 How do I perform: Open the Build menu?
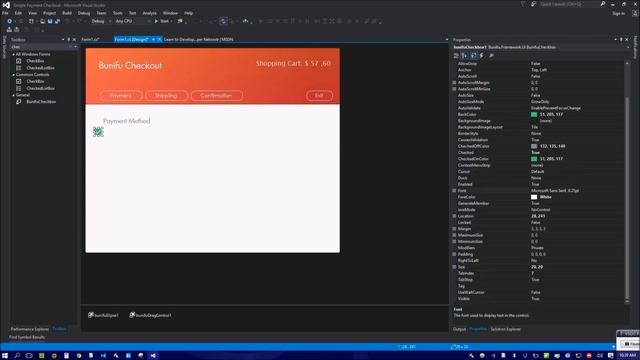click(x=67, y=13)
